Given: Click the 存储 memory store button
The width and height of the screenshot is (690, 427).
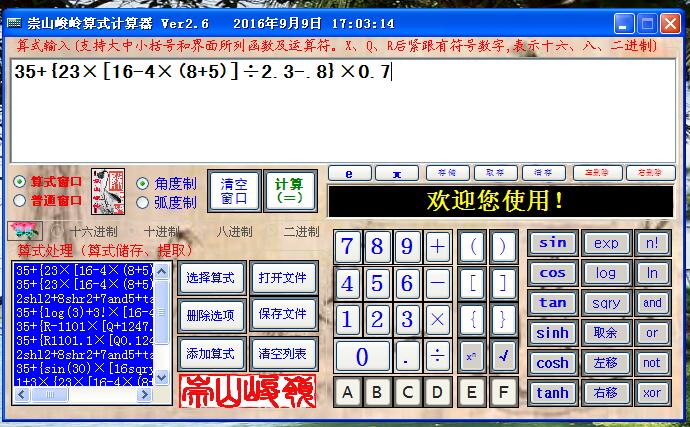Looking at the screenshot, I should 448,173.
